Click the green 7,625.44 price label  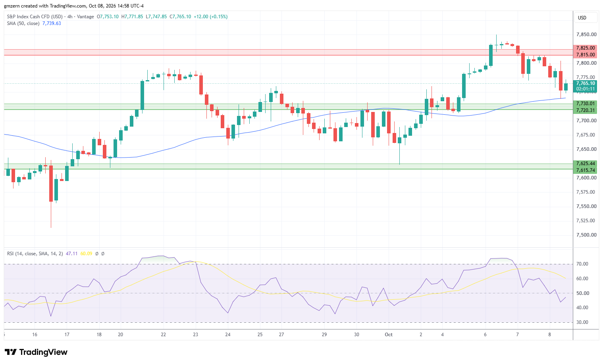click(x=585, y=164)
